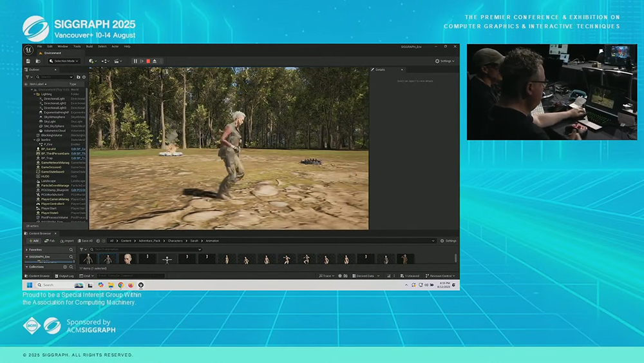Collapse the bonfire actor tree item

point(35,140)
